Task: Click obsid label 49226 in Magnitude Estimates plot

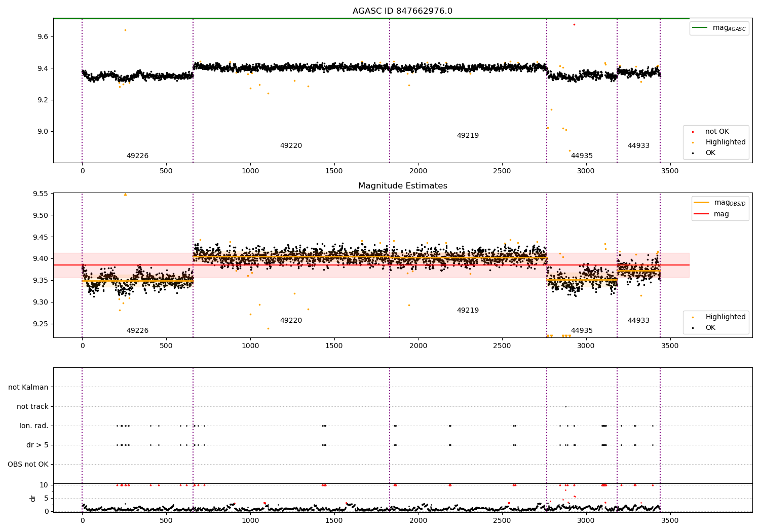Action: [x=137, y=331]
